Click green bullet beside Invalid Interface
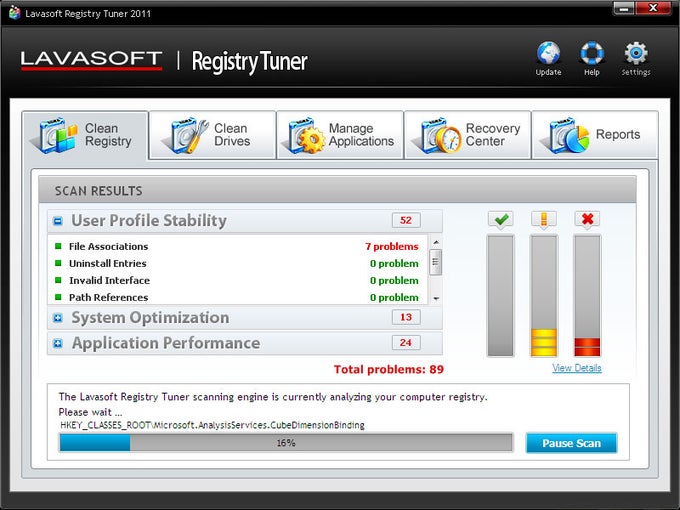The height and width of the screenshot is (510, 680). 58,280
